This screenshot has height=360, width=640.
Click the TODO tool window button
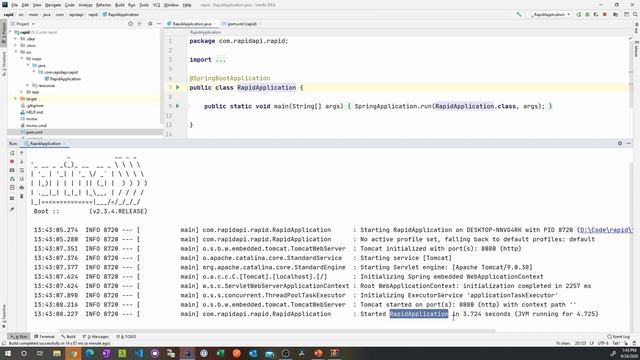coord(126,337)
